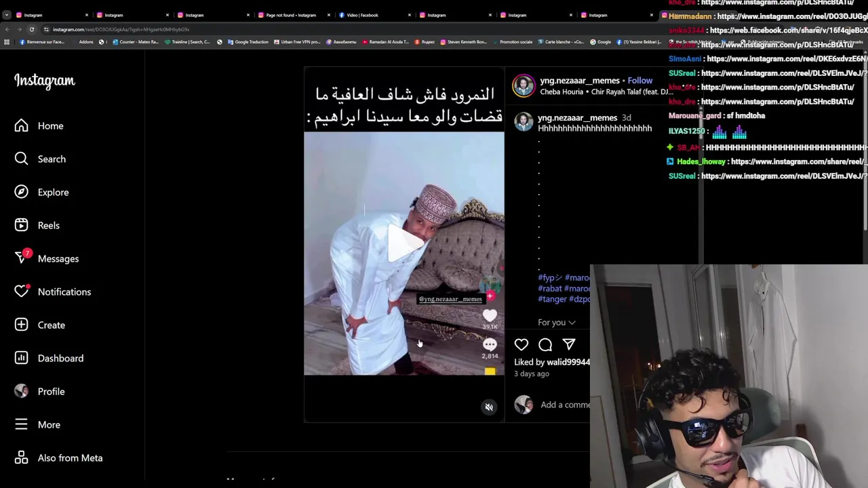Click the #tanger hashtag
This screenshot has width=868, height=488.
552,299
